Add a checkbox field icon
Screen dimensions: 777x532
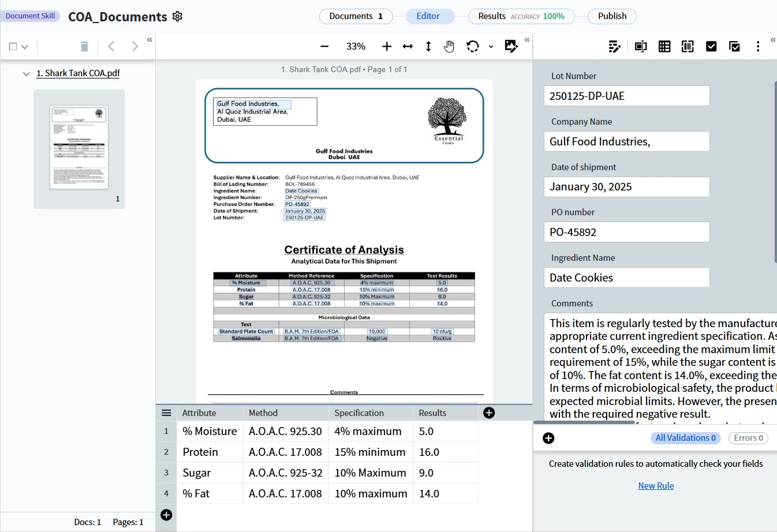point(711,47)
